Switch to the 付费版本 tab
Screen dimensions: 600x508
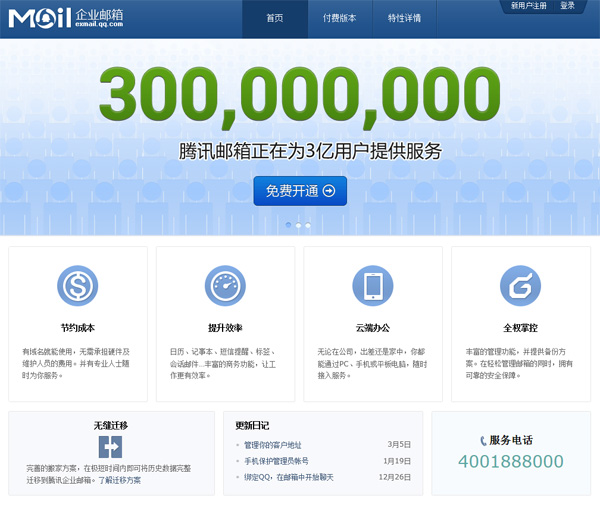click(340, 19)
